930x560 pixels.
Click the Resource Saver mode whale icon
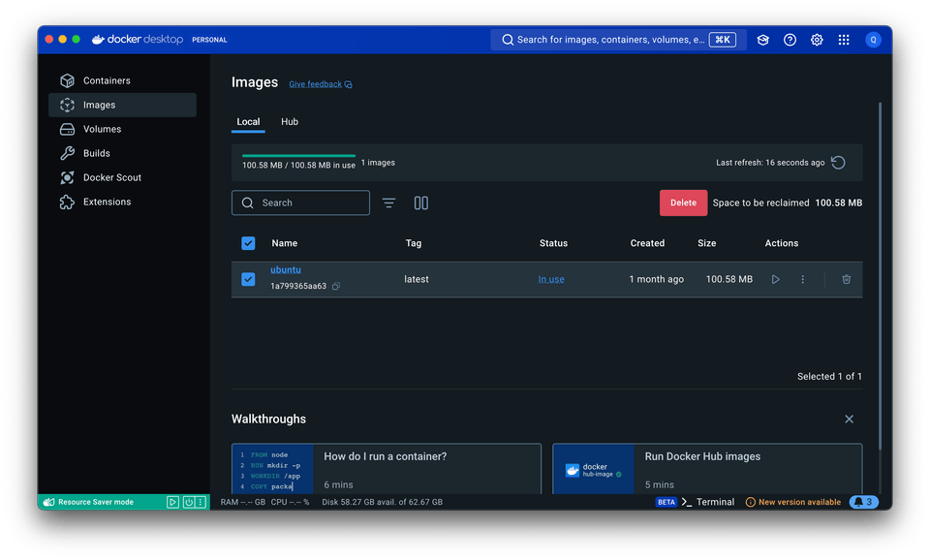(x=49, y=502)
